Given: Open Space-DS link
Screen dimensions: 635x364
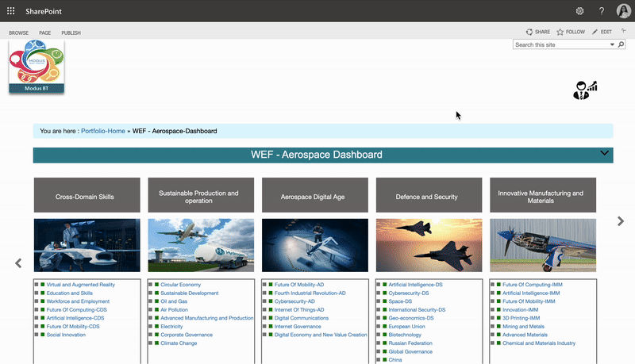Looking at the screenshot, I should (400, 301).
